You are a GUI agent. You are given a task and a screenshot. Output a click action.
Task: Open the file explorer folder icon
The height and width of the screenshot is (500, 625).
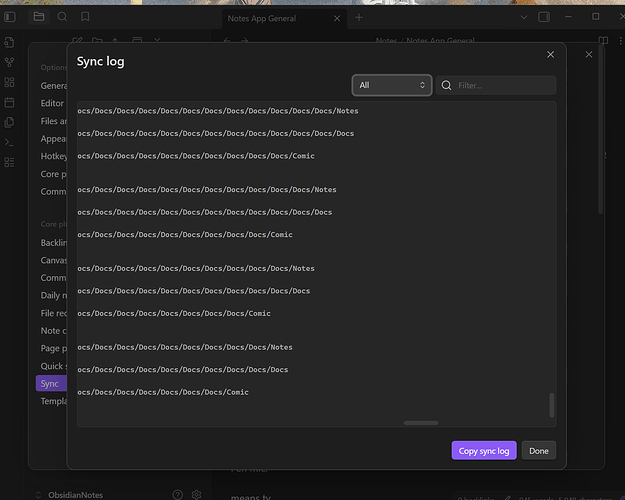pos(38,17)
